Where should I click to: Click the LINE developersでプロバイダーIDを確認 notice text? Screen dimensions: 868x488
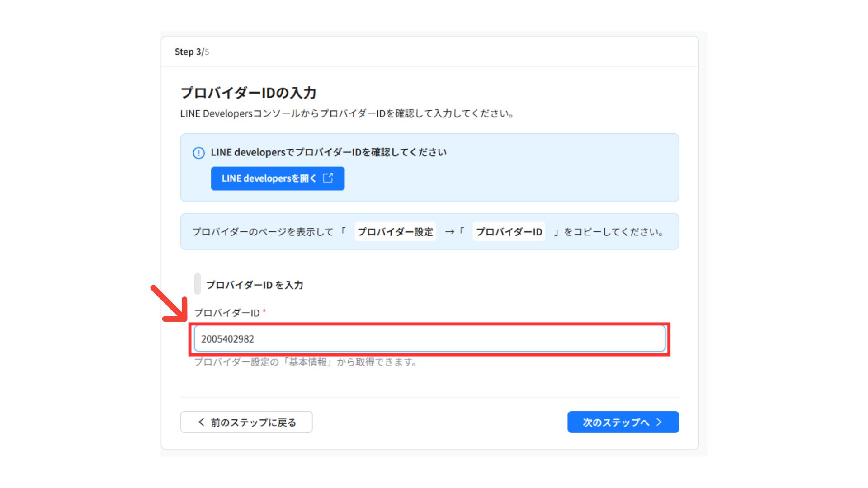point(329,152)
